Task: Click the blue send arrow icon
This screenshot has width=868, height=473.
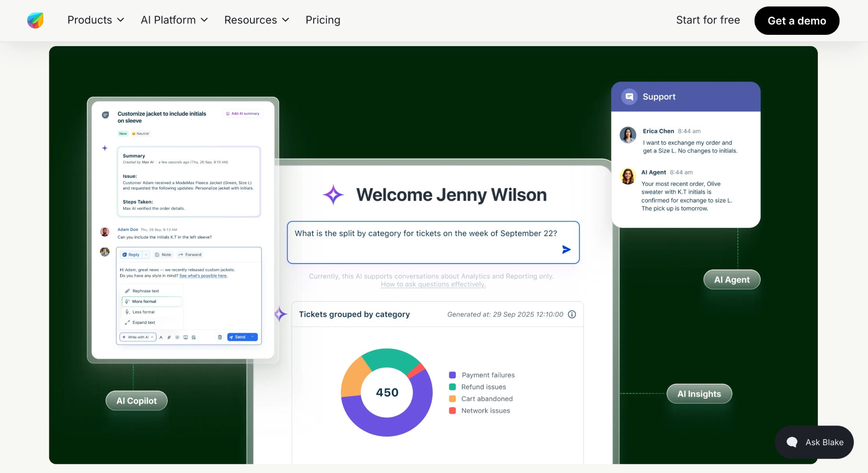Action: [566, 250]
